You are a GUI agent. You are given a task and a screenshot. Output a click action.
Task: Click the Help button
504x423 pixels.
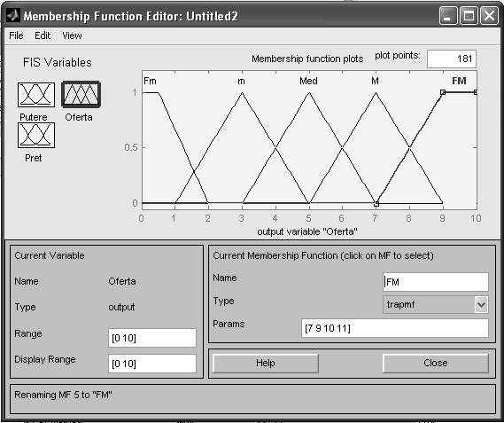tap(266, 363)
